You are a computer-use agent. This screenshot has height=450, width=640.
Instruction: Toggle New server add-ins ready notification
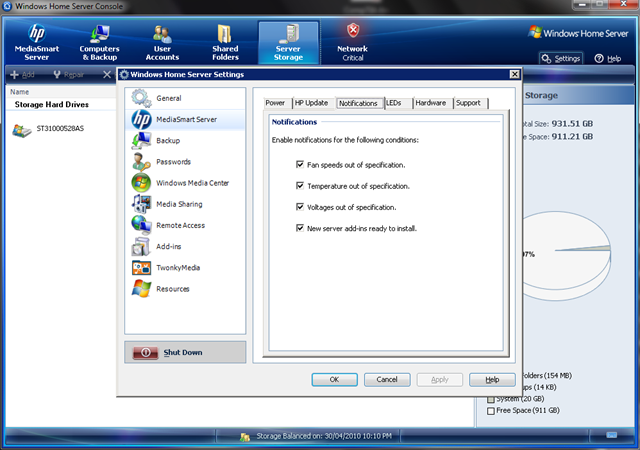300,228
